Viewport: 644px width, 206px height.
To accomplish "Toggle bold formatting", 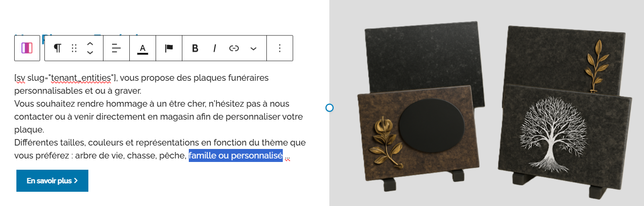I will tap(195, 48).
